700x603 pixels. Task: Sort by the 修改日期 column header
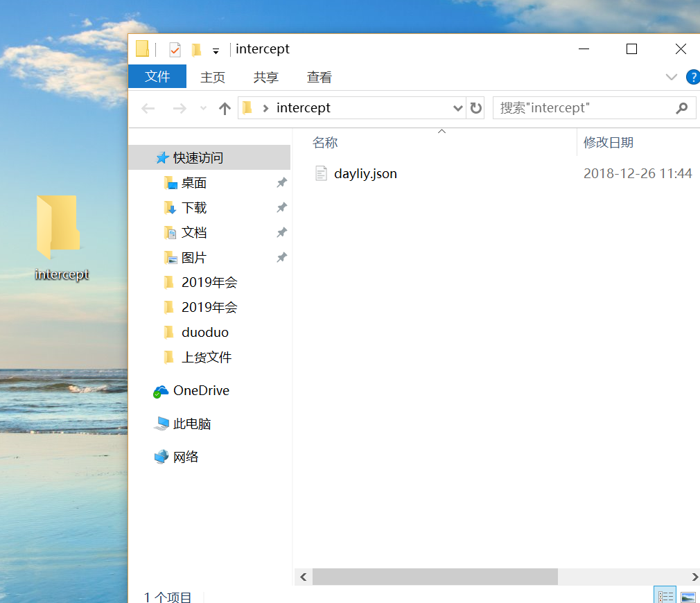click(608, 142)
